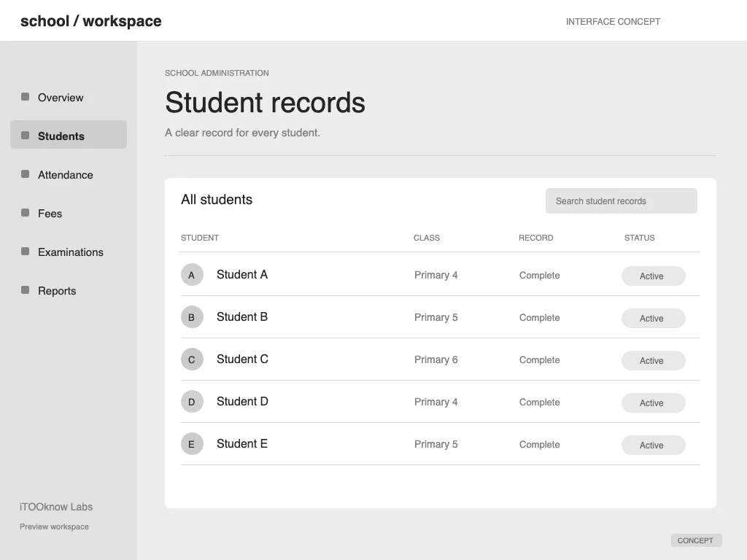
Task: Click the square icon beside Students
Action: coord(26,135)
